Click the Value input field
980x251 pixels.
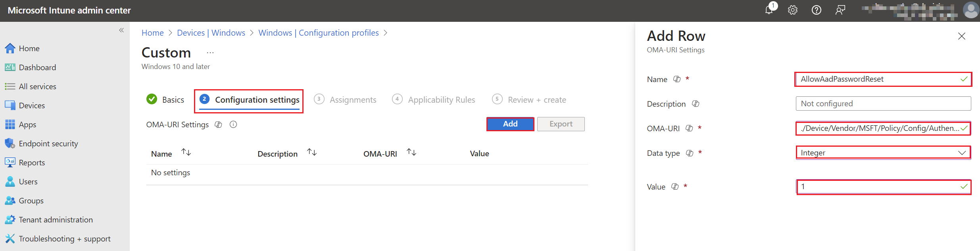coord(884,187)
